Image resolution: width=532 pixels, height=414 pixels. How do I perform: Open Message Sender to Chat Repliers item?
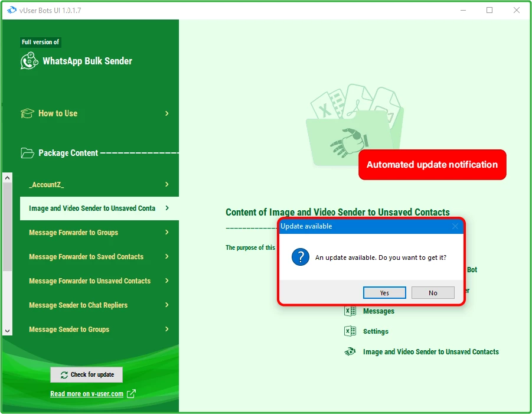click(99, 305)
